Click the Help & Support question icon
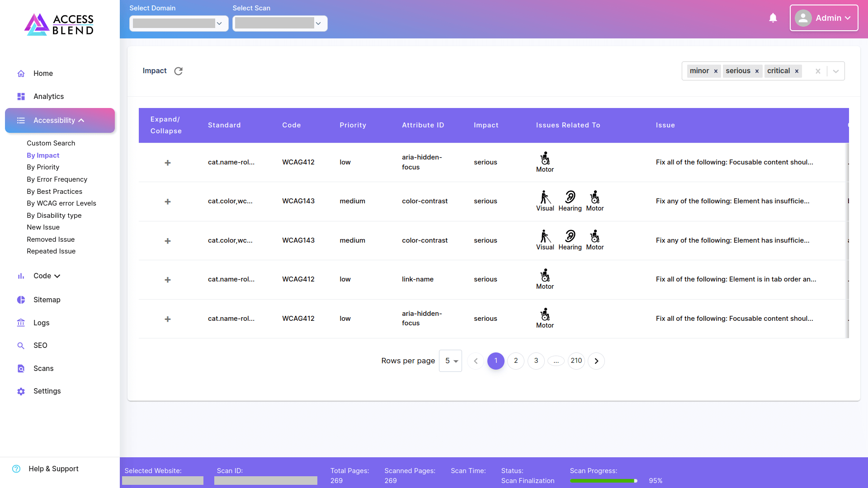This screenshot has width=868, height=488. coord(16,469)
